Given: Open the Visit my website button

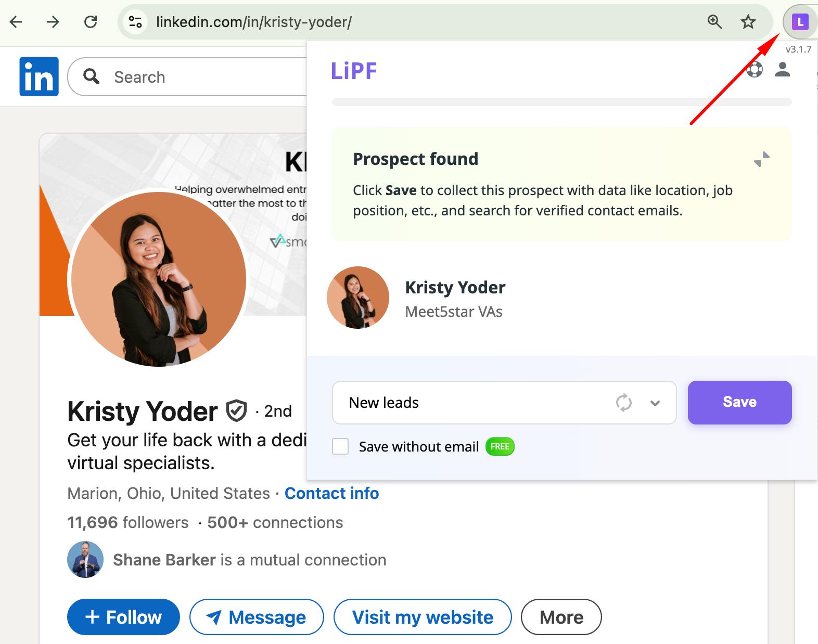Looking at the screenshot, I should (x=423, y=617).
